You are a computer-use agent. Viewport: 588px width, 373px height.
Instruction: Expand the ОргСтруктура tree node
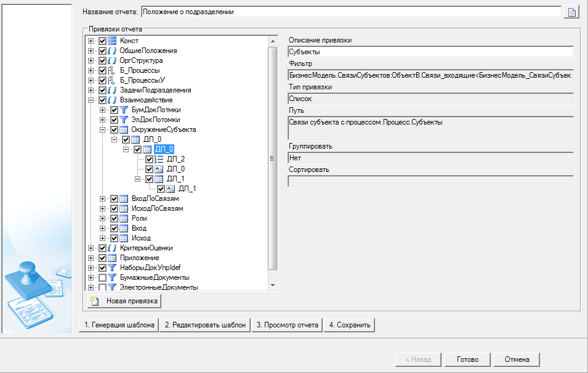point(91,60)
